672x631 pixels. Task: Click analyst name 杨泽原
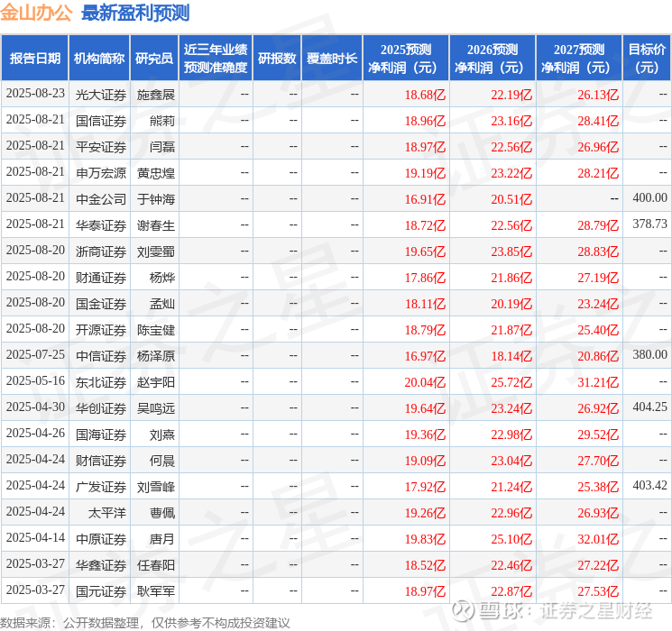click(x=156, y=356)
